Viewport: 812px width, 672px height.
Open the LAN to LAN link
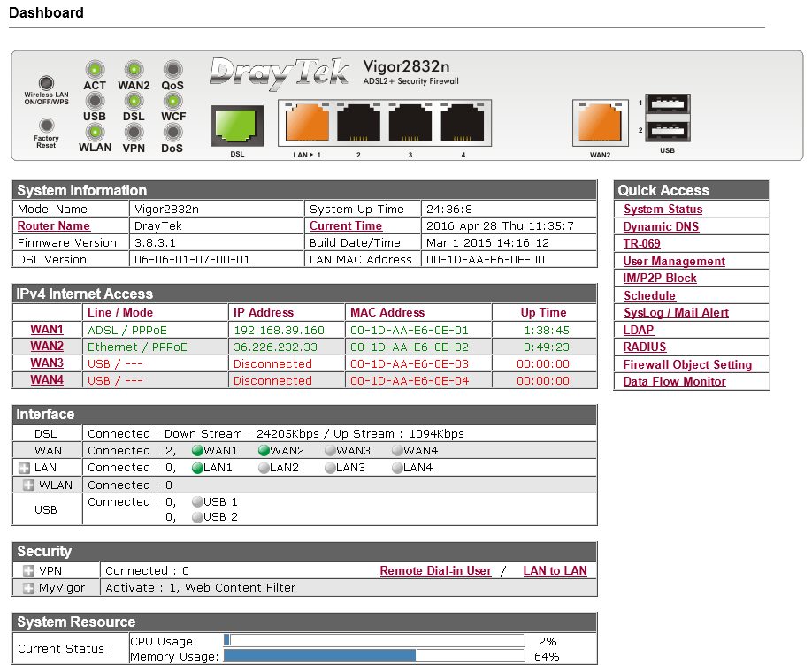555,570
